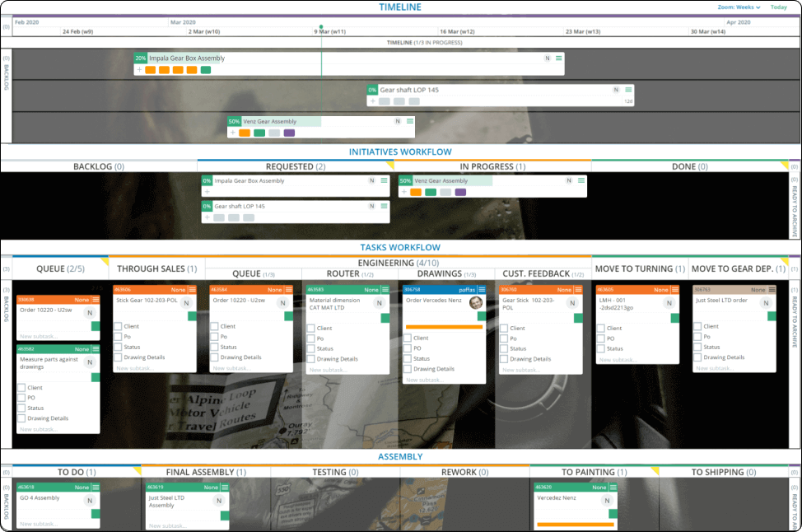
Task: Open the Zoom: Weeks dropdown
Action: tap(739, 7)
